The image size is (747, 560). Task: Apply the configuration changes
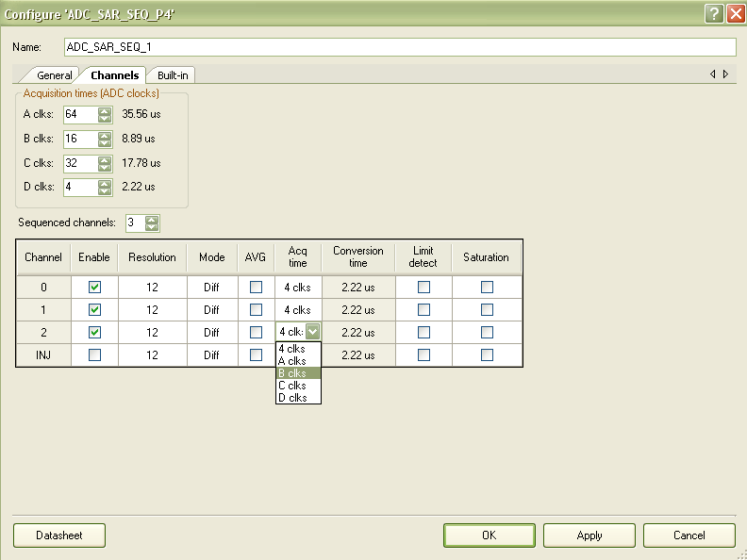(589, 535)
